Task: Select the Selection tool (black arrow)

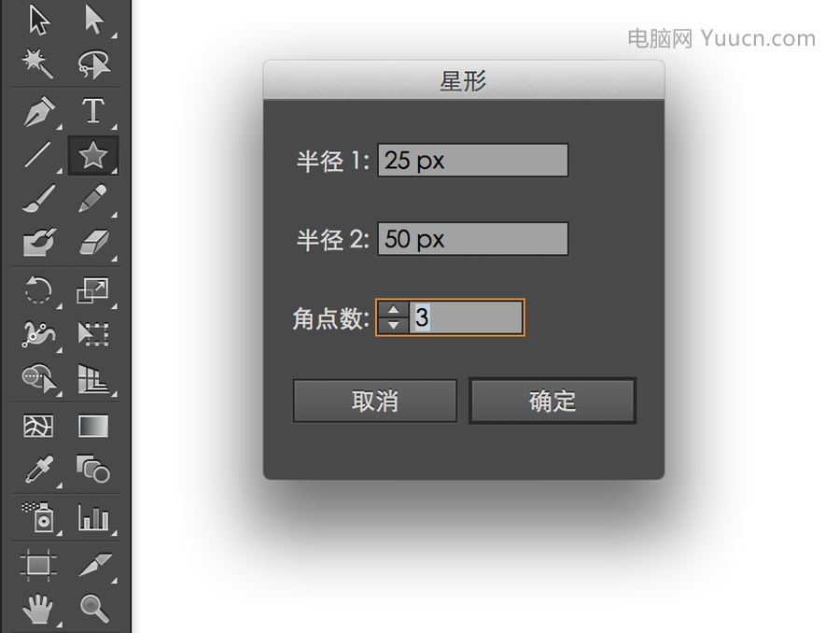Action: (39, 21)
